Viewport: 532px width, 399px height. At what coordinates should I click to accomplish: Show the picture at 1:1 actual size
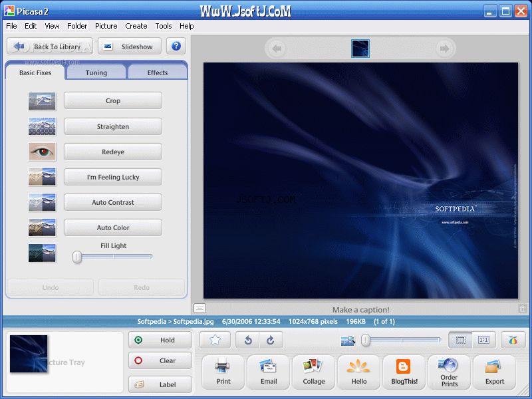483,340
